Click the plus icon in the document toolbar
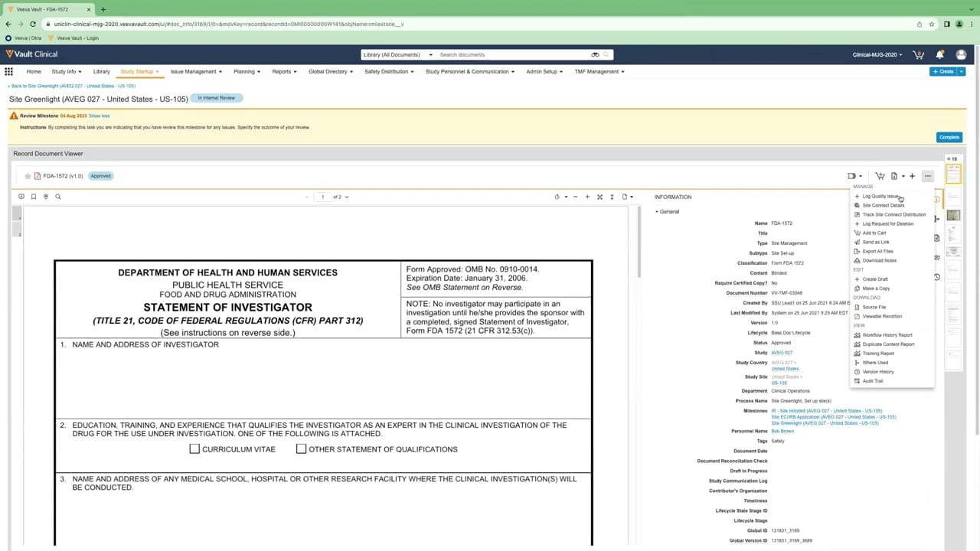This screenshot has height=551, width=980. 912,176
